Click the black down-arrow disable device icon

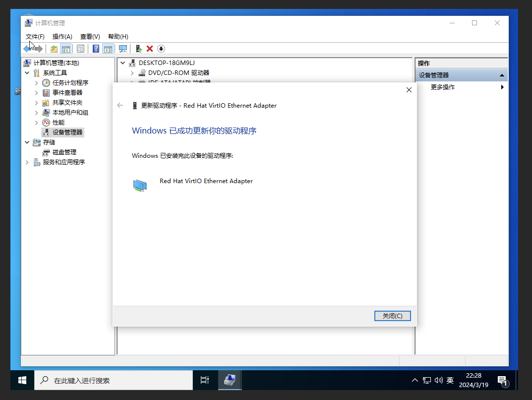click(x=161, y=49)
